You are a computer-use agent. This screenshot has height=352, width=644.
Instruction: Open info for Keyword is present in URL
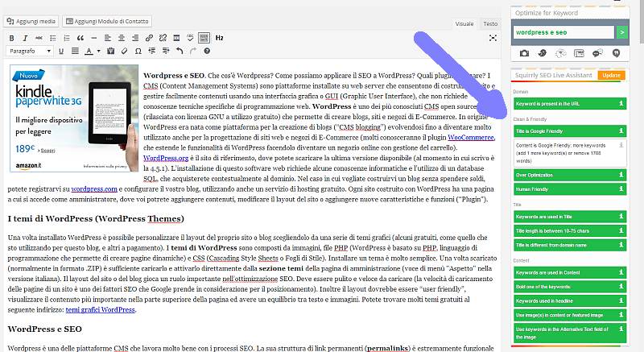621,103
